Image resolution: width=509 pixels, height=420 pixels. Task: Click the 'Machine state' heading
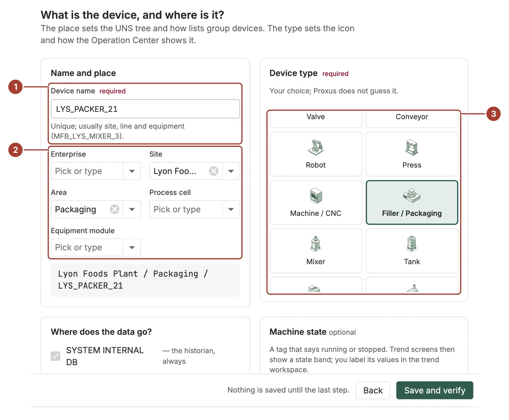(298, 332)
